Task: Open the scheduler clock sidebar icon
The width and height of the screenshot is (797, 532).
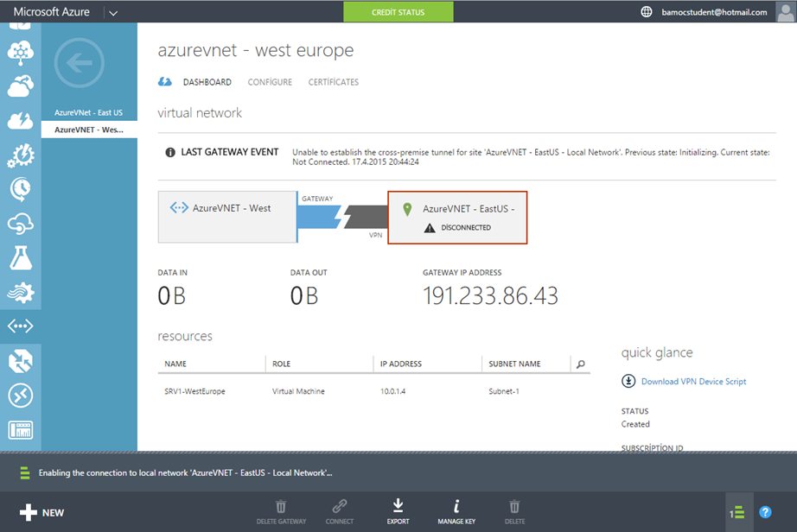Action: click(x=21, y=189)
